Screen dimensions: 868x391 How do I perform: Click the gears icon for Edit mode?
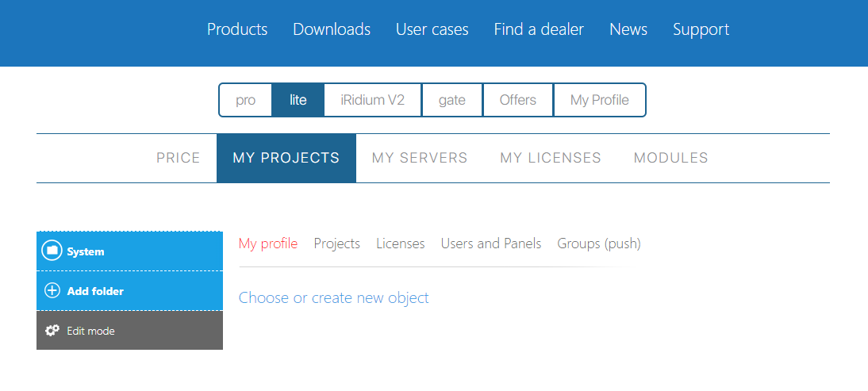click(52, 331)
